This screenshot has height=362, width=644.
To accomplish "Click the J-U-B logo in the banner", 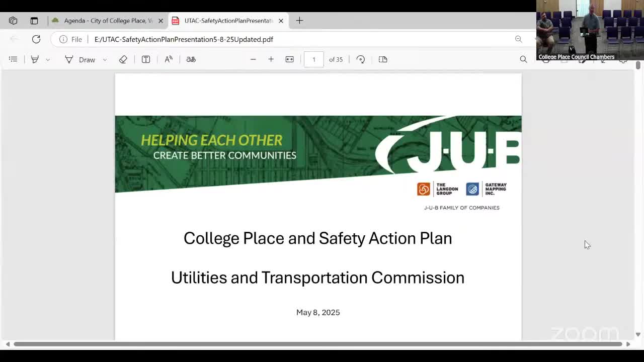I will [x=448, y=145].
